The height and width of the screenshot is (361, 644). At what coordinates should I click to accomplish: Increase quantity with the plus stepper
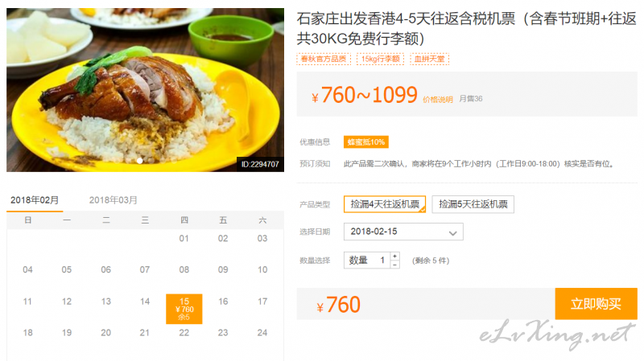(394, 256)
